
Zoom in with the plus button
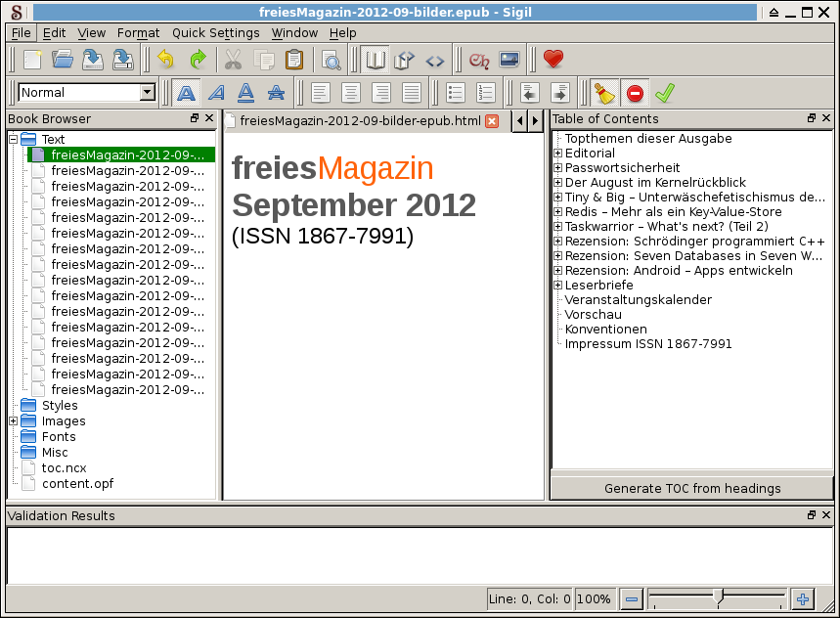tap(803, 598)
